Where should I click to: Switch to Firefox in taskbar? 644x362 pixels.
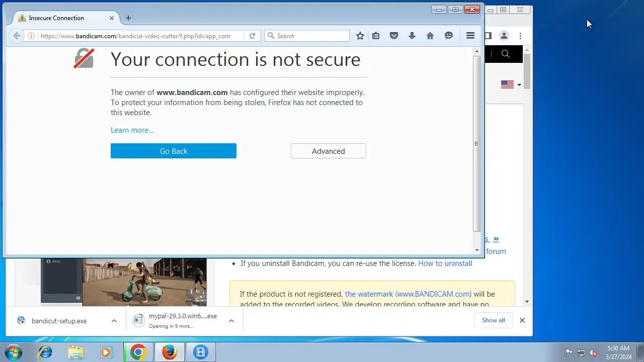(x=170, y=352)
